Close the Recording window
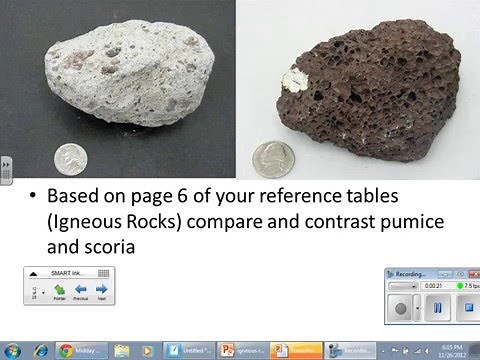 coord(474,274)
